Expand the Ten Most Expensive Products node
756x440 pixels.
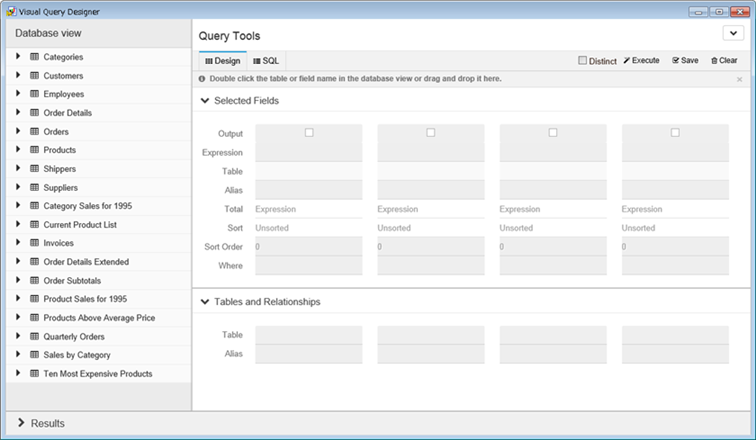18,373
